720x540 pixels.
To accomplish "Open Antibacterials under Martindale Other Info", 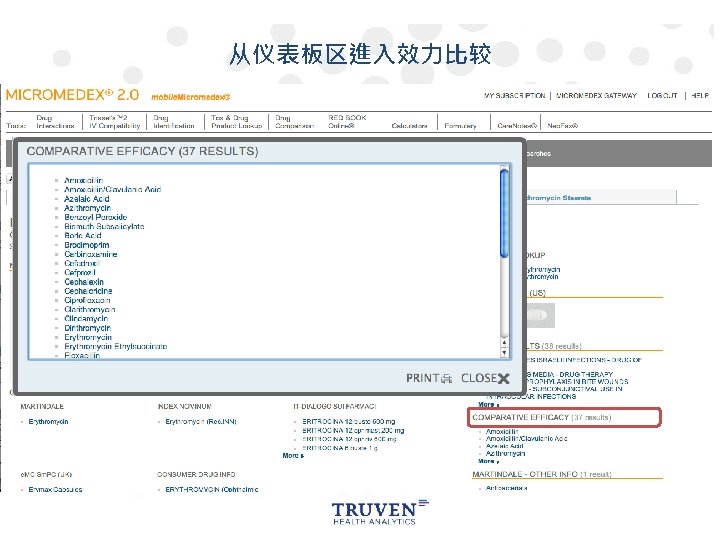I will tap(506, 488).
